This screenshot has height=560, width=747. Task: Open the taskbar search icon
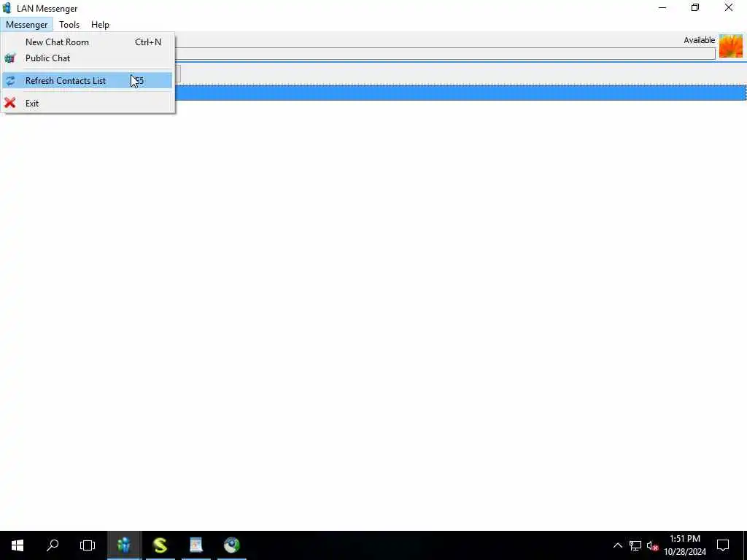click(x=53, y=545)
